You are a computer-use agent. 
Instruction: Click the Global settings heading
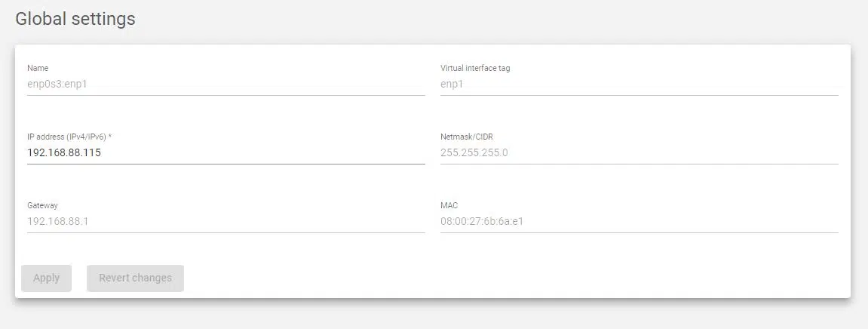75,19
